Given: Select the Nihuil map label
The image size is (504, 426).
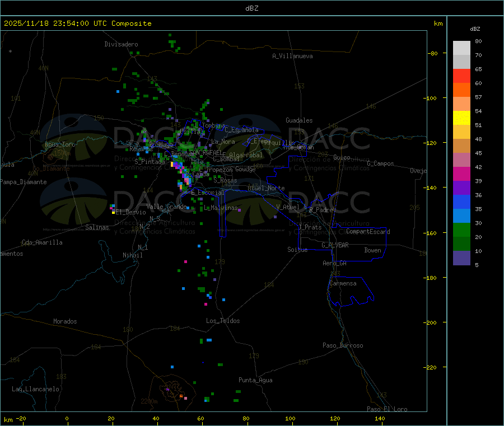Looking at the screenshot, I should 132,255.
